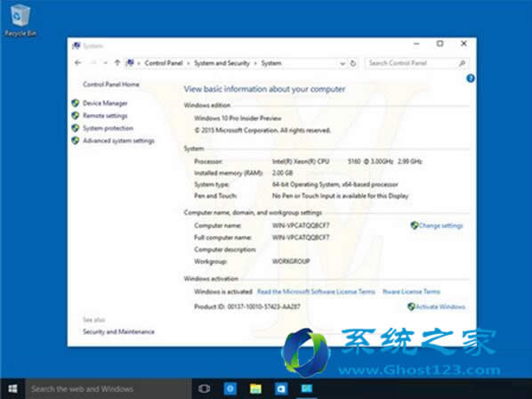Click Search the web and Windows box
The height and width of the screenshot is (399, 532).
(109, 389)
